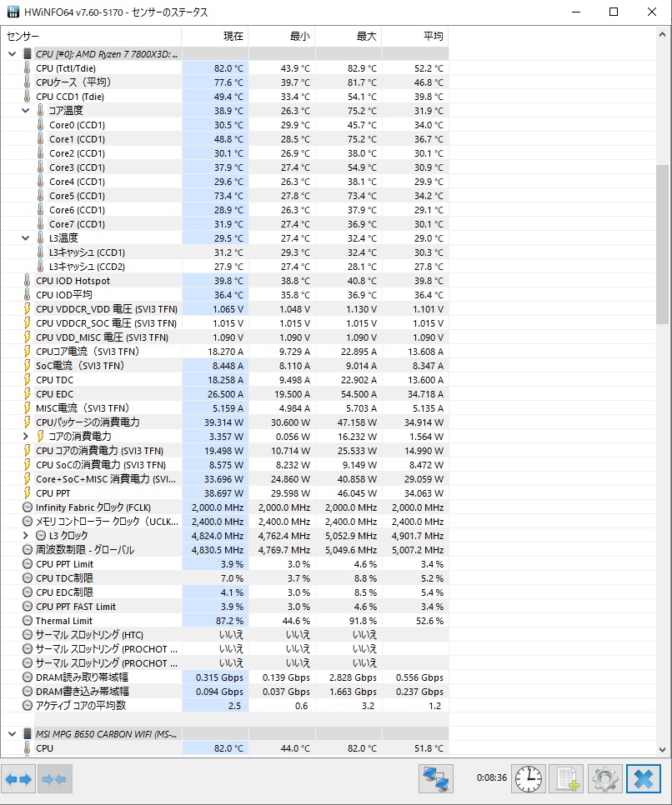Screen dimensions: 672x805
Task: Click the 最大 column header
Action: coord(349,37)
